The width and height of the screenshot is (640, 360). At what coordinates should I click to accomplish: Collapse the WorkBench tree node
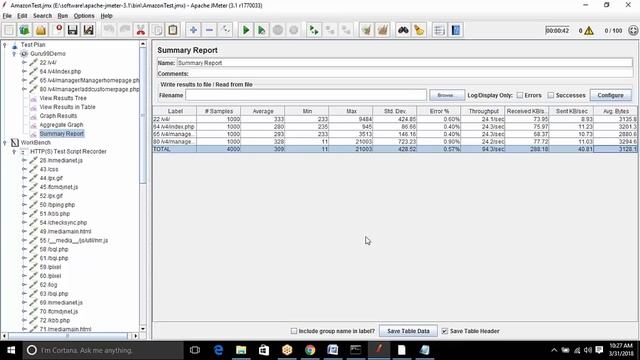(x=5, y=142)
